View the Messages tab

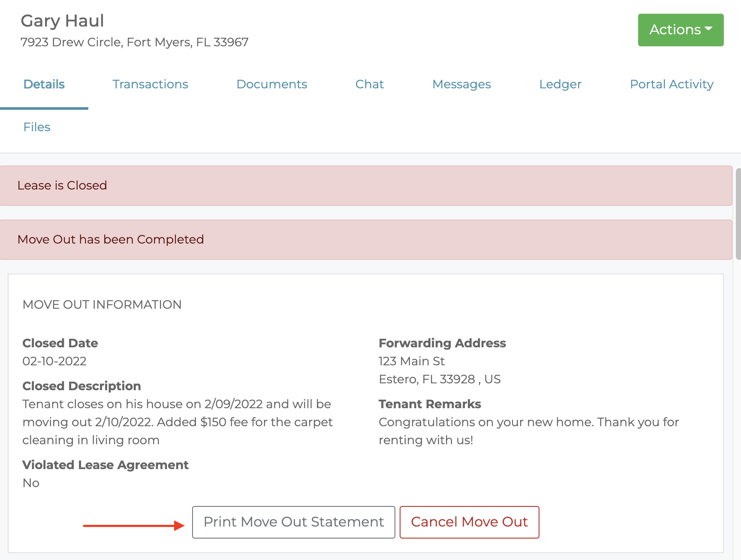(x=461, y=84)
